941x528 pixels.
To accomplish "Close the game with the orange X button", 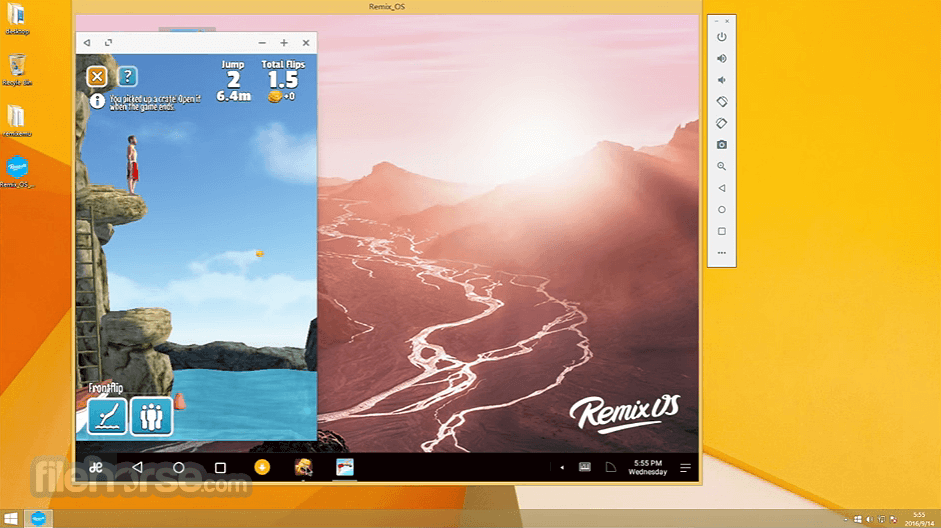I will click(97, 76).
